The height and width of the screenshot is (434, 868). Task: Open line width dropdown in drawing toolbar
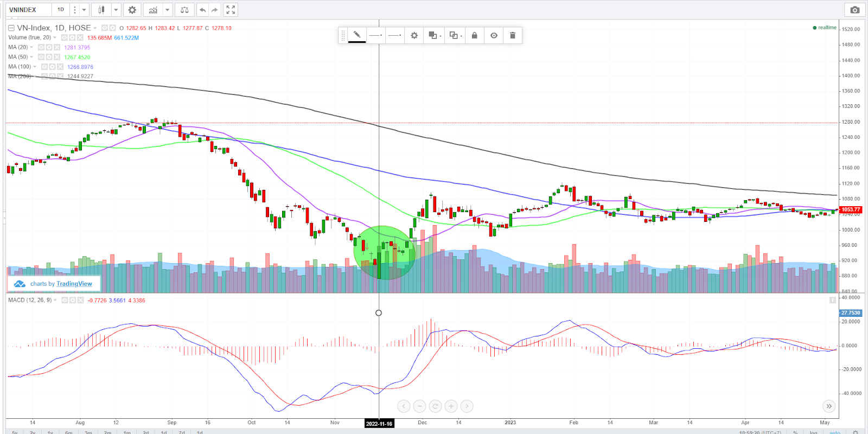(x=395, y=35)
